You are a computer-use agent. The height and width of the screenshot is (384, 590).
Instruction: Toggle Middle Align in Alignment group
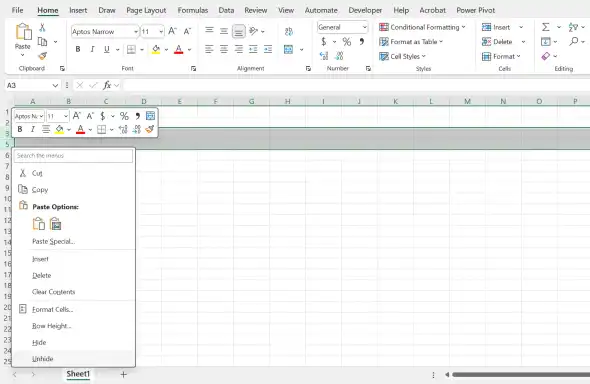pos(224,31)
